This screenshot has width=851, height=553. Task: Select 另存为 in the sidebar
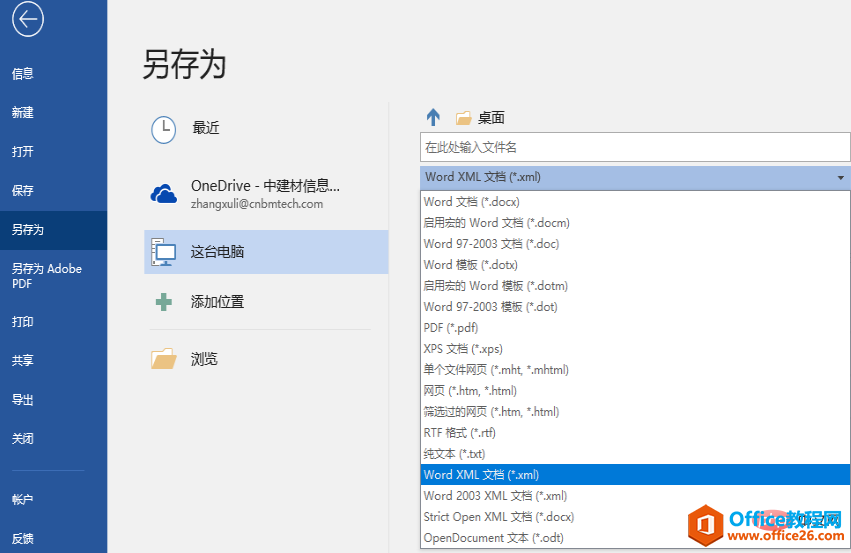(53, 230)
